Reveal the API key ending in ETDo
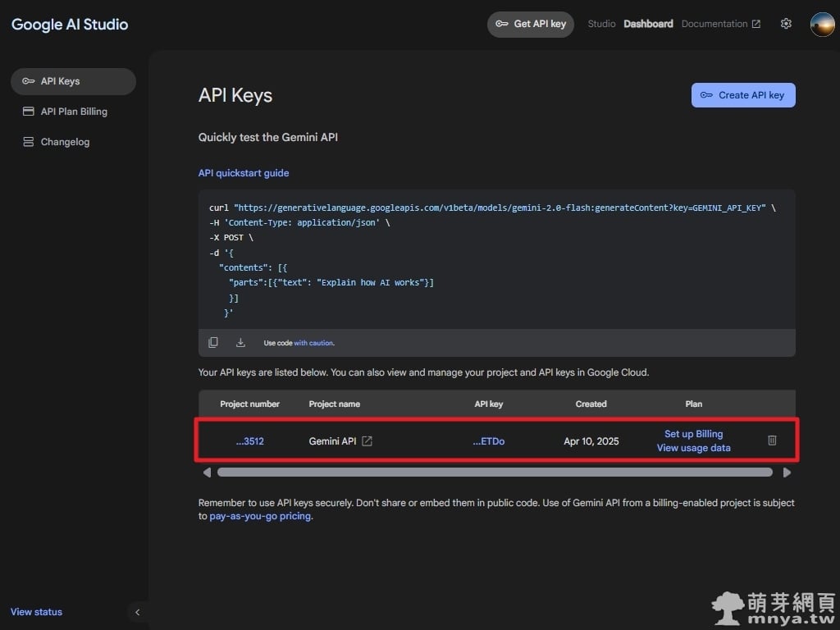The width and height of the screenshot is (840, 630). (x=488, y=441)
